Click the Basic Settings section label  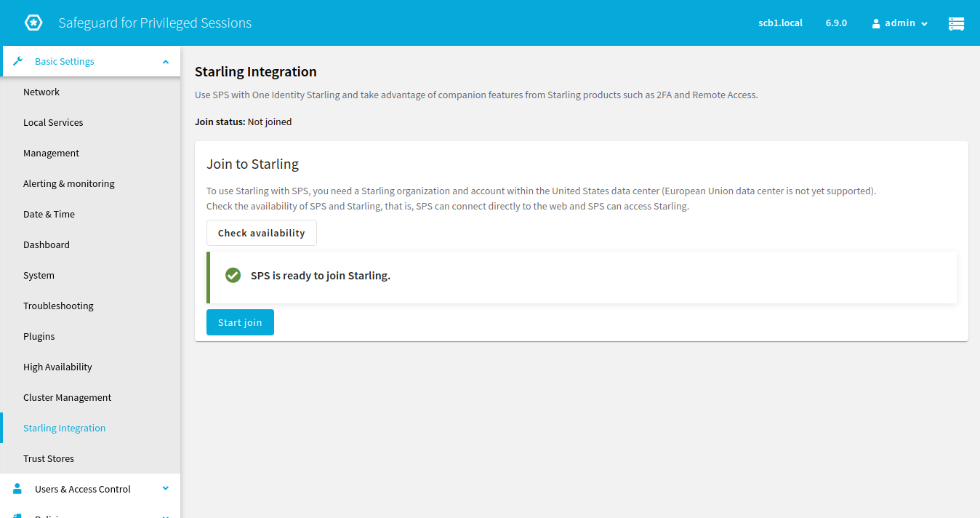[65, 61]
